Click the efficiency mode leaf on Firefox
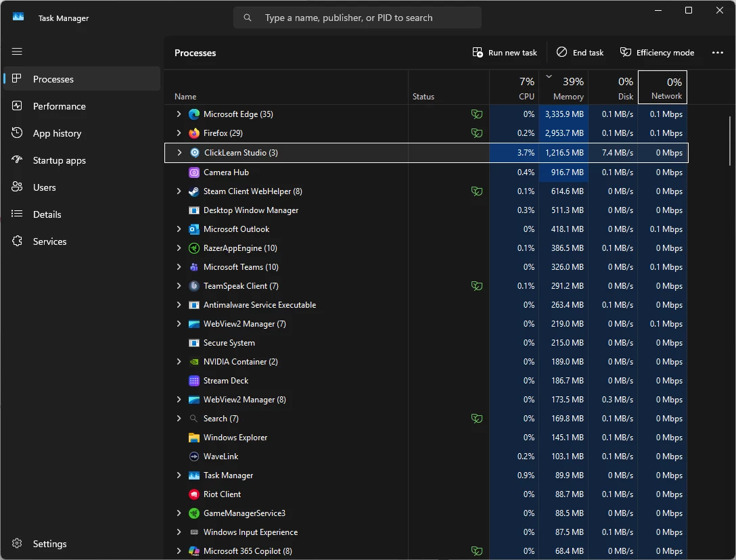The image size is (736, 560). pos(477,133)
